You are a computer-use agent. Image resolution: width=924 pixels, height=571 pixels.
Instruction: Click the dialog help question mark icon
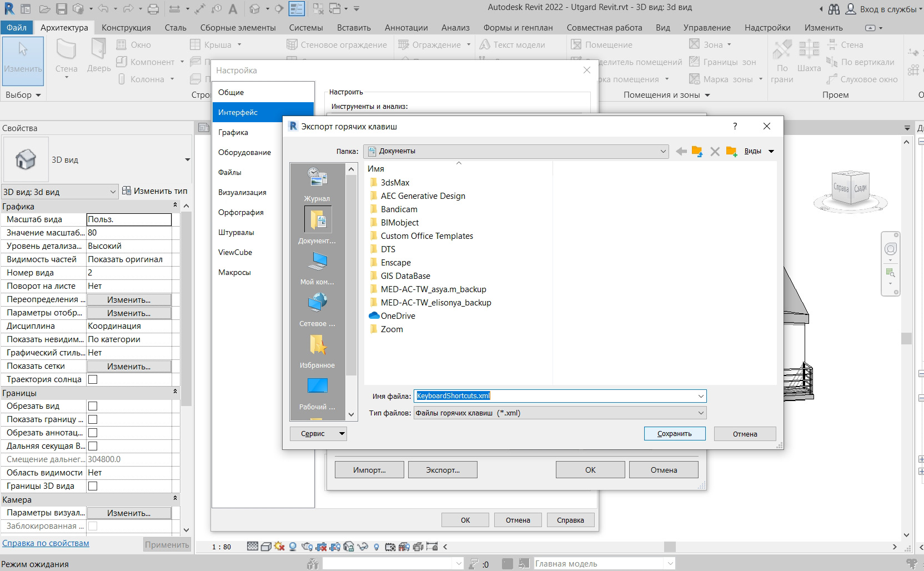[x=735, y=126]
